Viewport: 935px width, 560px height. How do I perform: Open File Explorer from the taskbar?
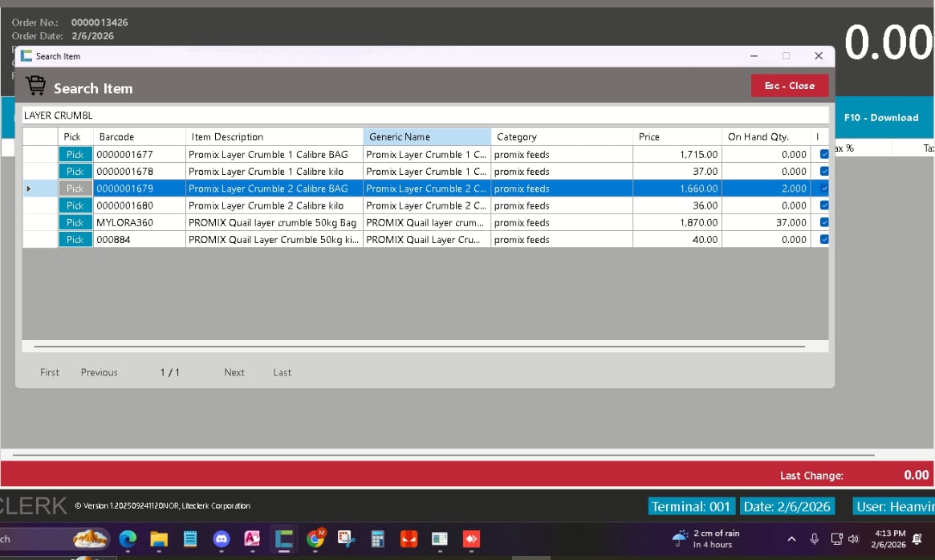click(x=159, y=539)
